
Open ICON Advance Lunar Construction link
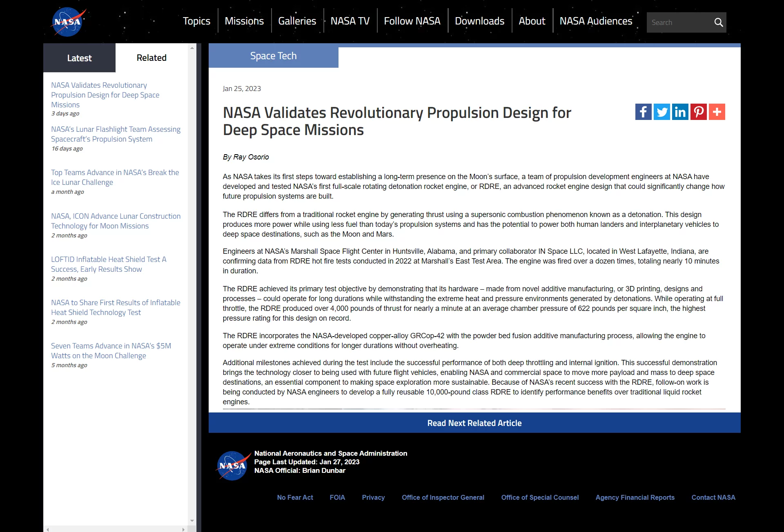tap(116, 221)
